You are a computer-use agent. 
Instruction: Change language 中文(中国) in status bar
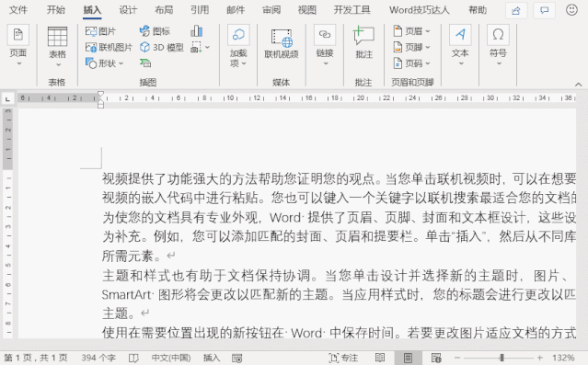coord(171,359)
